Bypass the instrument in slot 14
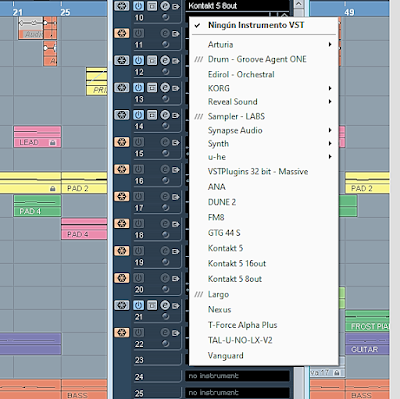This screenshot has width=400, height=399. tap(152, 115)
